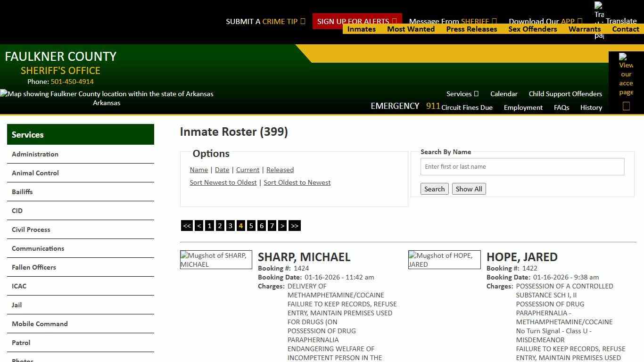Open Jail in the Services sidebar

(17, 305)
